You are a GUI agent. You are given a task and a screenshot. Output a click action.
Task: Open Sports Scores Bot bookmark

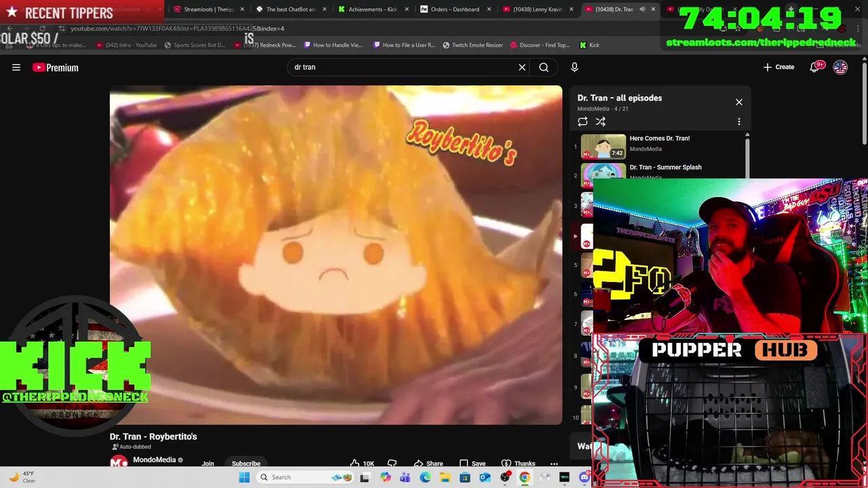click(194, 45)
